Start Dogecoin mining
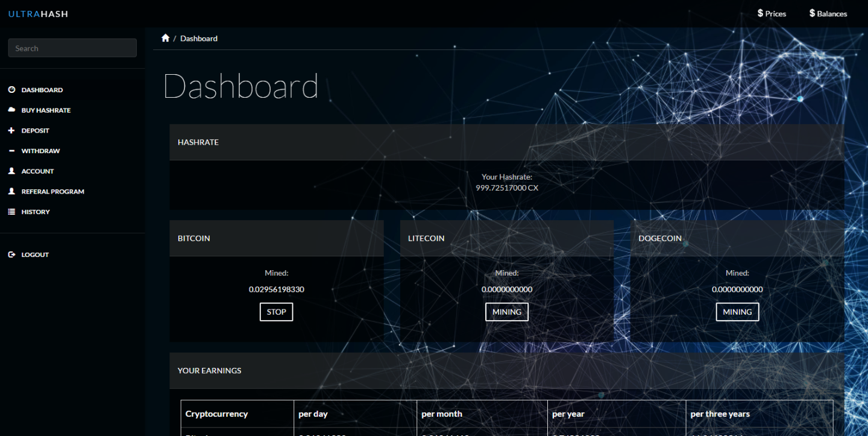This screenshot has width=868, height=436. pos(737,312)
